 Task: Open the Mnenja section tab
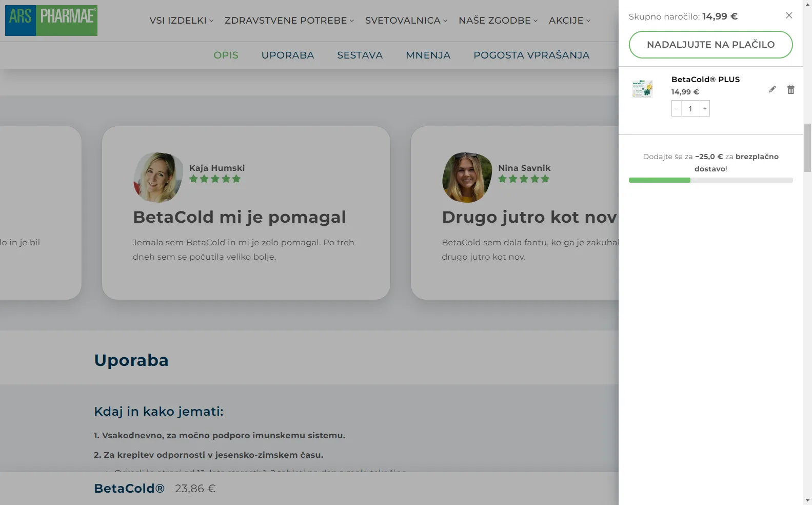coord(428,55)
